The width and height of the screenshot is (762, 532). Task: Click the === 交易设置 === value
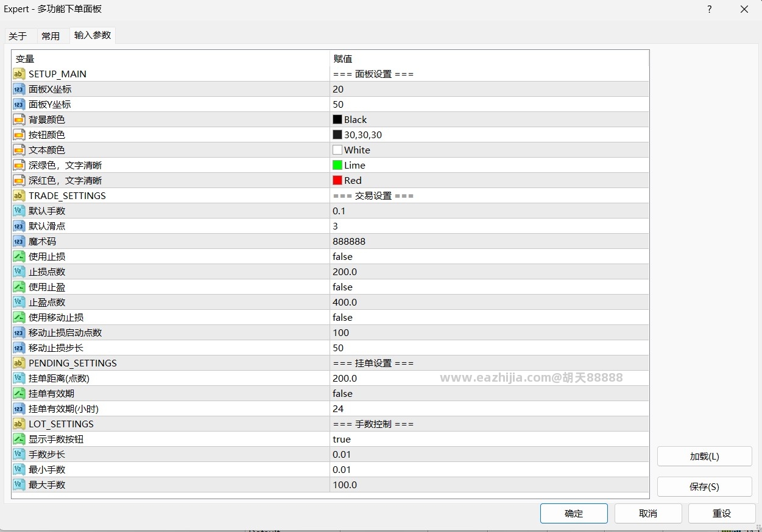(x=373, y=195)
